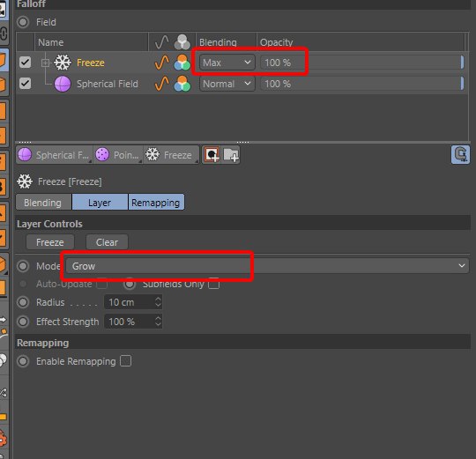Click the Effect Strength keyframe circle
The width and height of the screenshot is (476, 459).
coord(23,322)
